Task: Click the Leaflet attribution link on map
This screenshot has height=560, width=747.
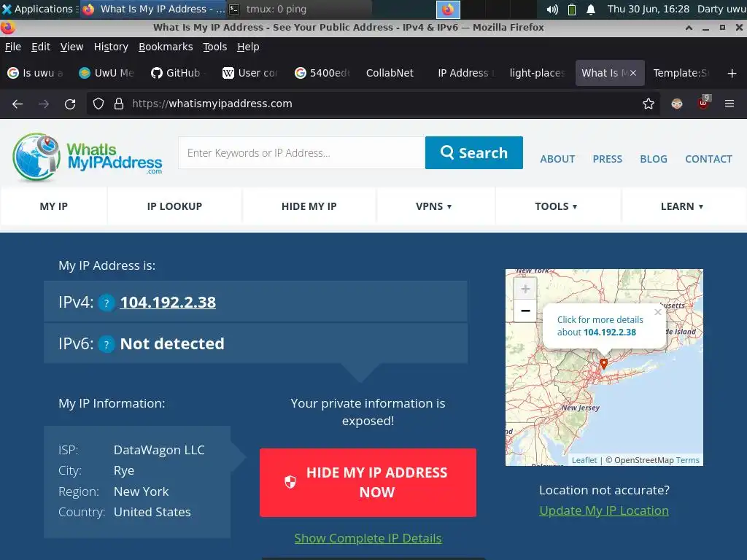Action: 584,460
